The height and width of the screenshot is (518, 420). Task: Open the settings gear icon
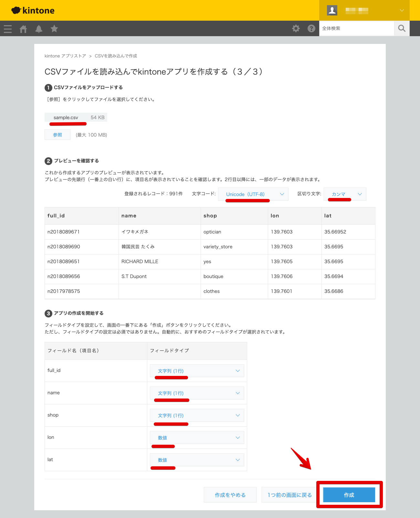296,28
